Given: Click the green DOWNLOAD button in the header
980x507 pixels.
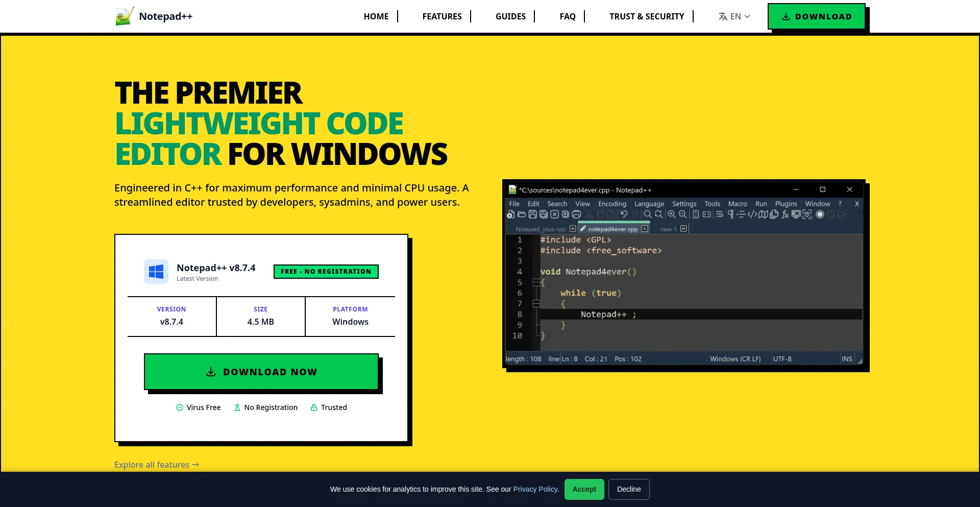Looking at the screenshot, I should pyautogui.click(x=817, y=16).
